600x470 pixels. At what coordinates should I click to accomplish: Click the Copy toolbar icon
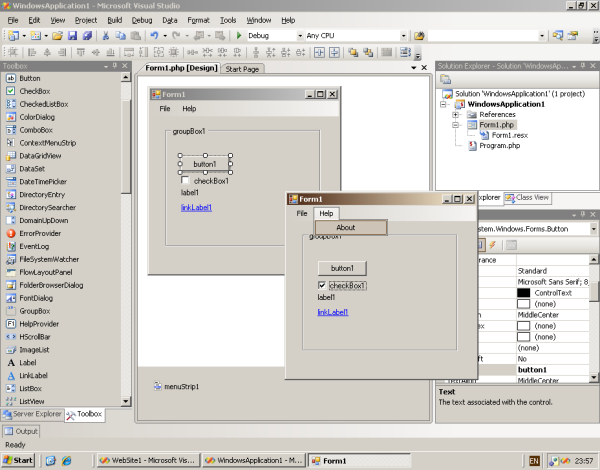(x=121, y=36)
